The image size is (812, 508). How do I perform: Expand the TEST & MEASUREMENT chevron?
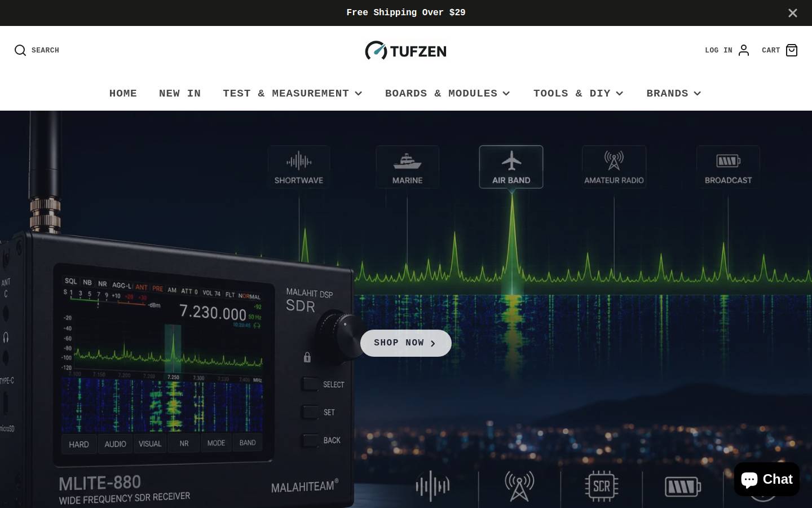(x=359, y=94)
